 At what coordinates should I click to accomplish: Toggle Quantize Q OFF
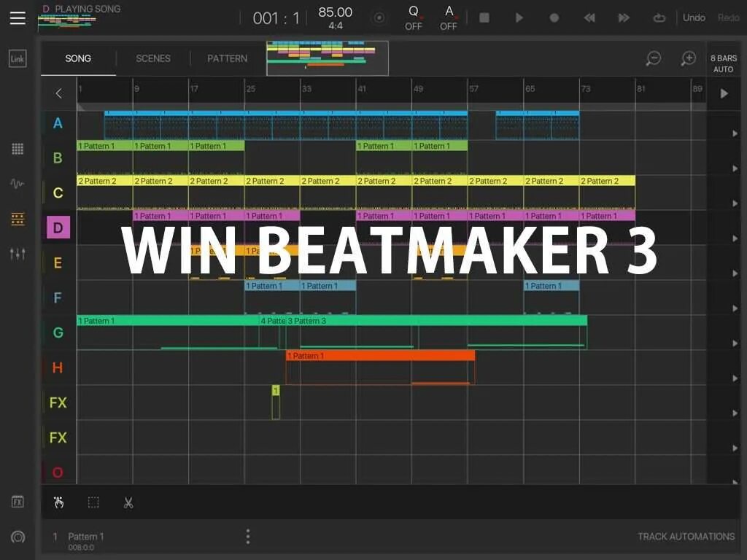[414, 18]
